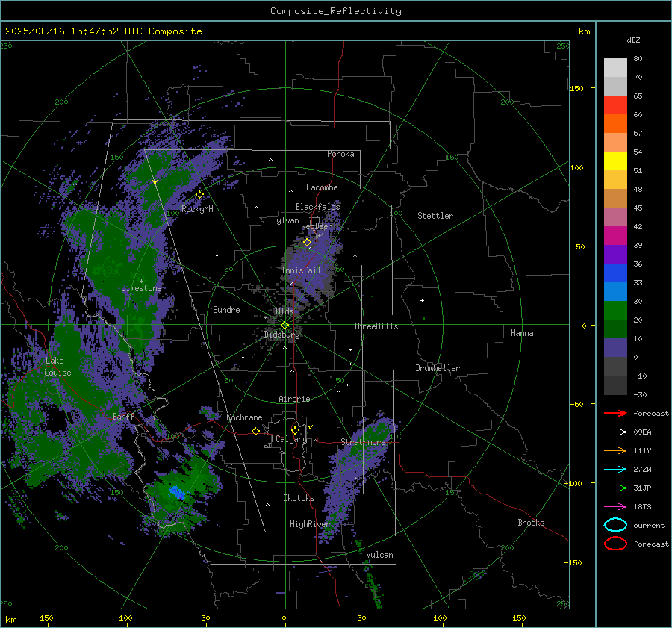Click the Okotoks town label
The width and height of the screenshot is (672, 628).
pos(299,498)
